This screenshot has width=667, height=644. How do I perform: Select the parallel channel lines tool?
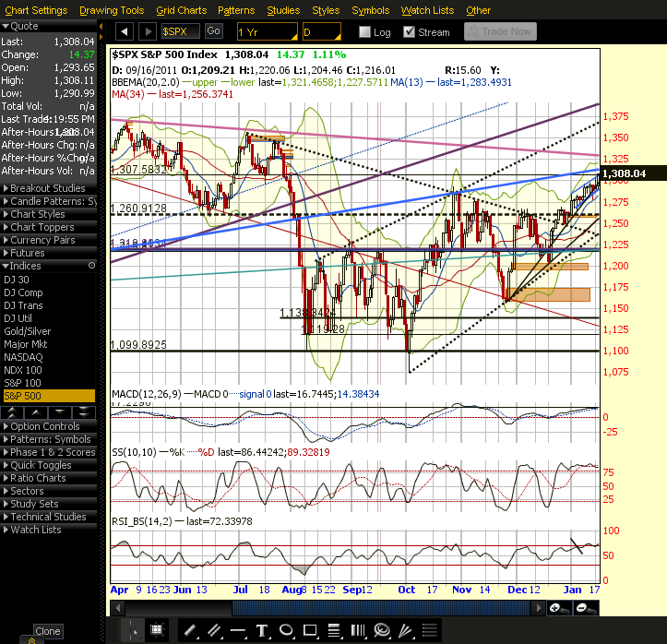coord(214,630)
